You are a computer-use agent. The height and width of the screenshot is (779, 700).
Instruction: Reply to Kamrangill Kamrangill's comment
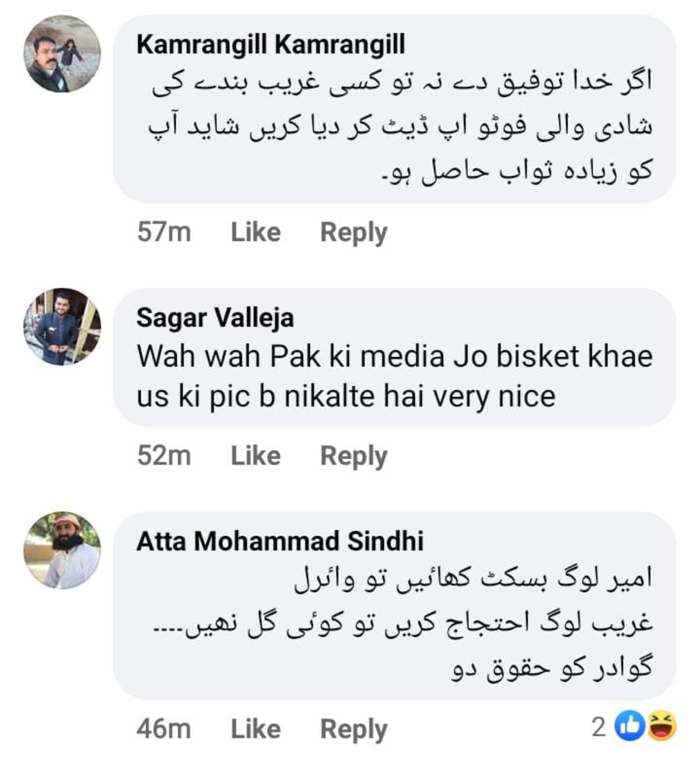point(353,232)
